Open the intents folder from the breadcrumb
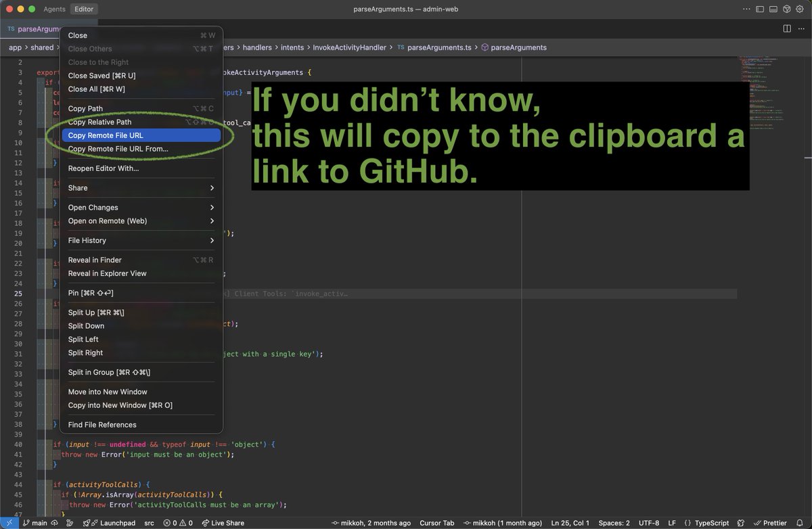 (292, 47)
